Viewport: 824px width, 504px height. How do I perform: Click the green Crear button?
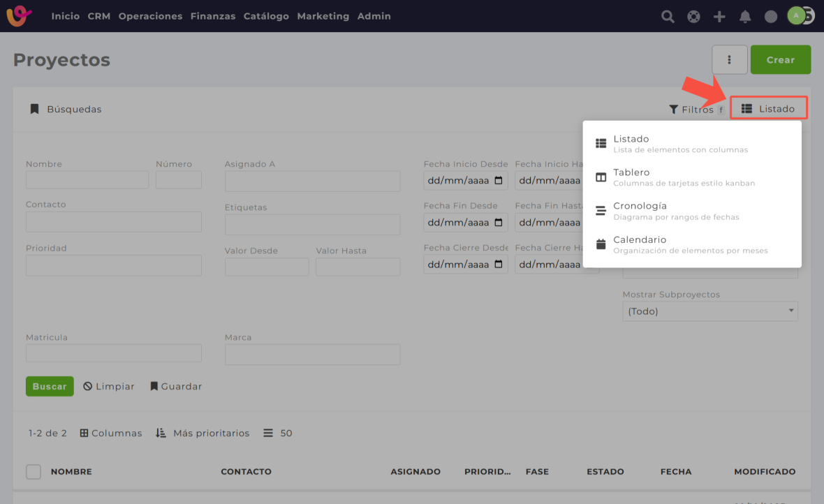click(780, 60)
